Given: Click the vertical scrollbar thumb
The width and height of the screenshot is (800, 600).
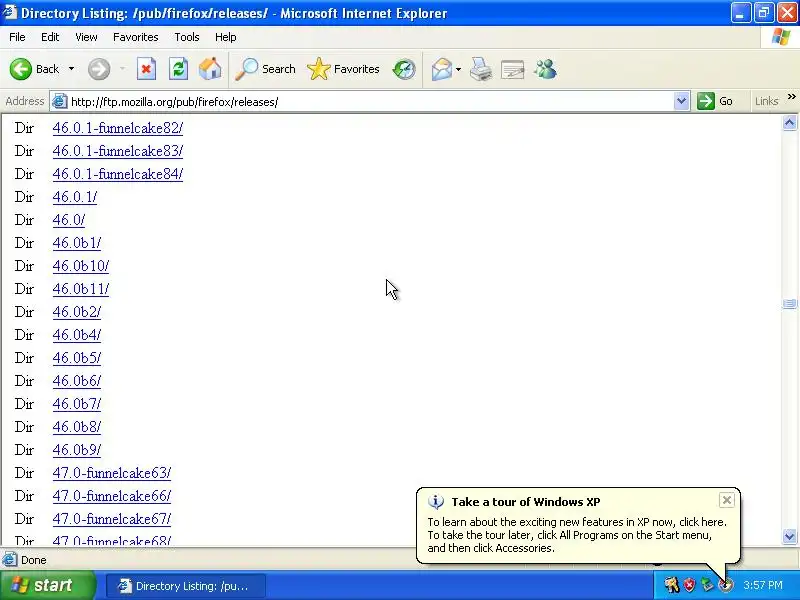Looking at the screenshot, I should [x=789, y=304].
